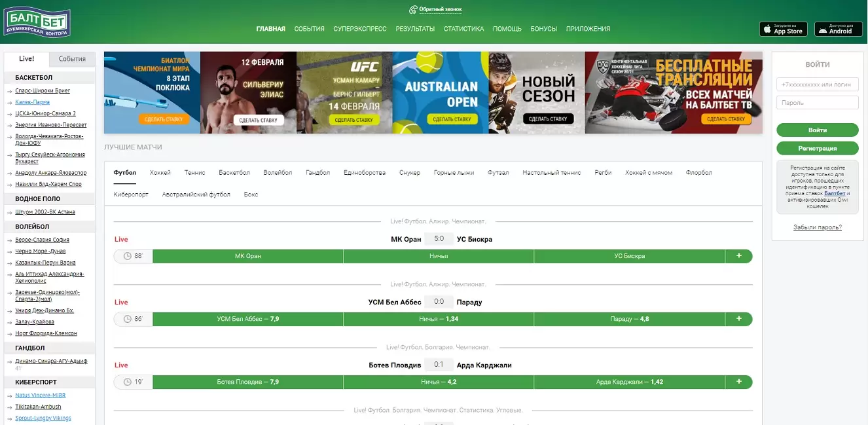Select the Регби sport tab
This screenshot has width=868, height=425.
[604, 173]
